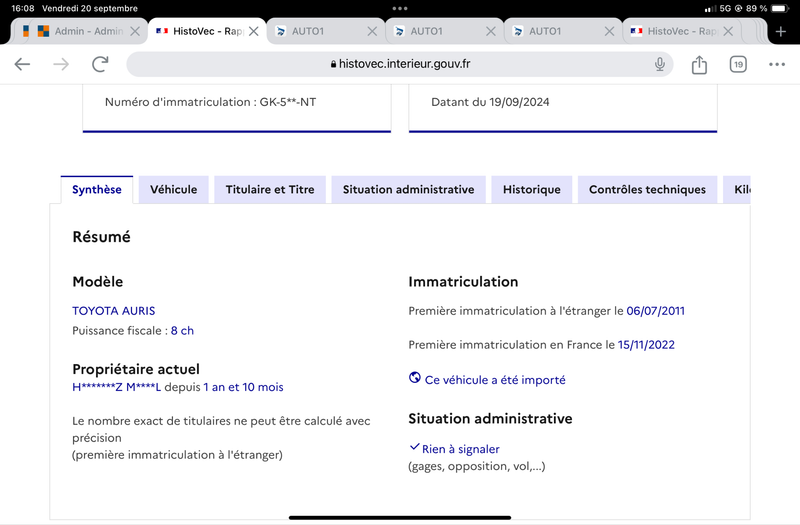Click the 15/11/2022 France registration date

646,345
